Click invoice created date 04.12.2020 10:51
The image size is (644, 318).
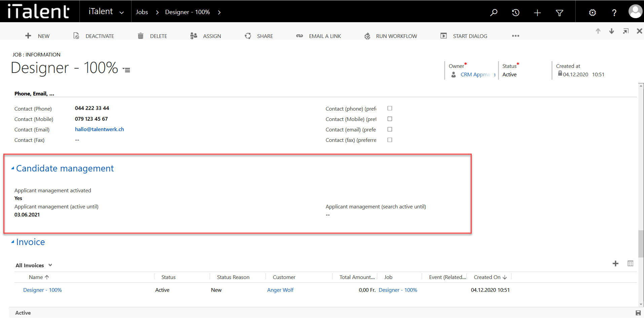(490, 290)
